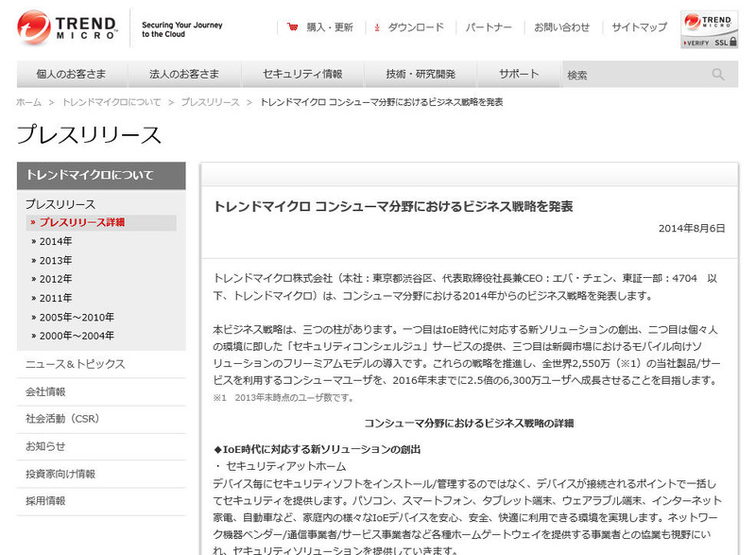Open 投資家向け情報 in the sidebar
The height and width of the screenshot is (555, 756).
pos(60,474)
